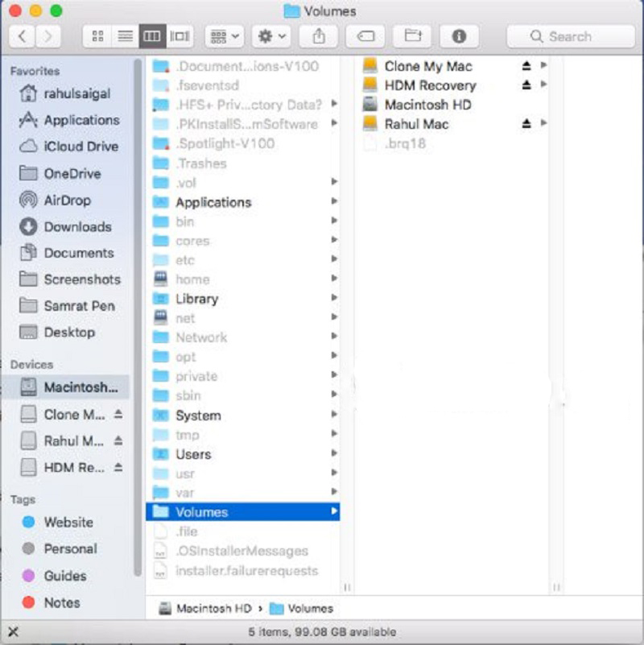The image size is (644, 645).
Task: Eject the Rahul Mac volume
Action: pos(526,124)
